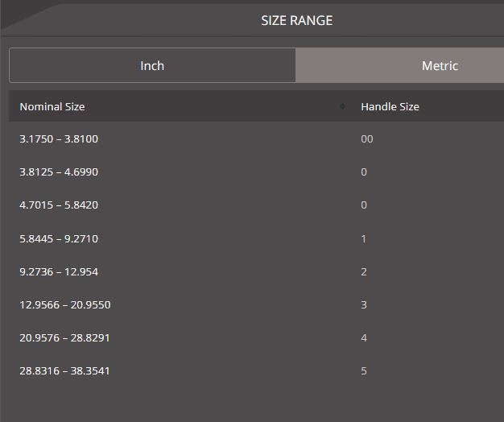Click the handle size 1 cell
This screenshot has height=422, width=504.
pyautogui.click(x=364, y=239)
